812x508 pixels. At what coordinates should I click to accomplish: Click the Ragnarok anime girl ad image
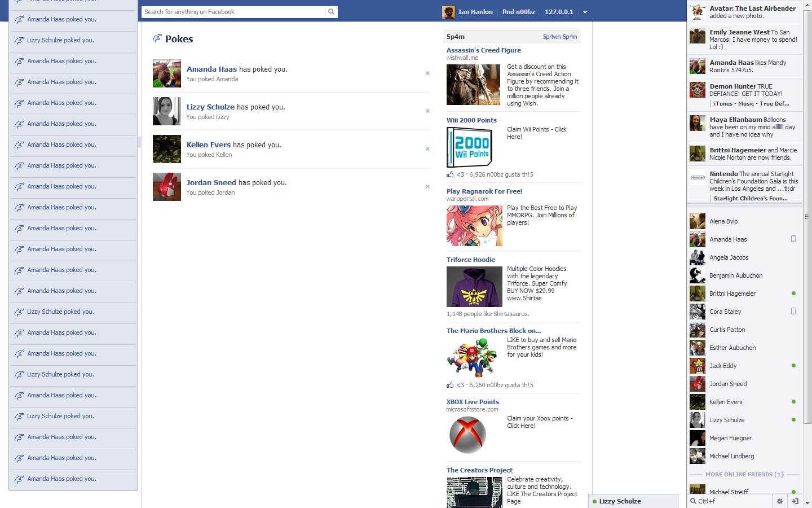click(474, 226)
